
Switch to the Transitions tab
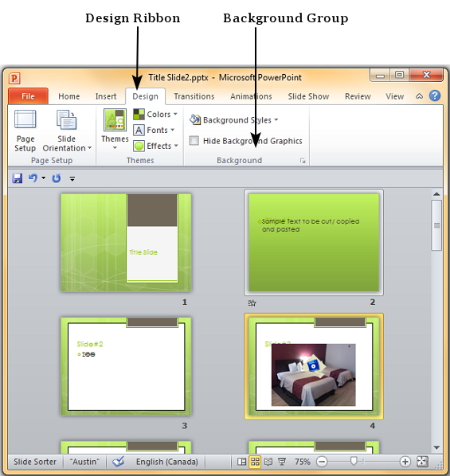pyautogui.click(x=194, y=96)
